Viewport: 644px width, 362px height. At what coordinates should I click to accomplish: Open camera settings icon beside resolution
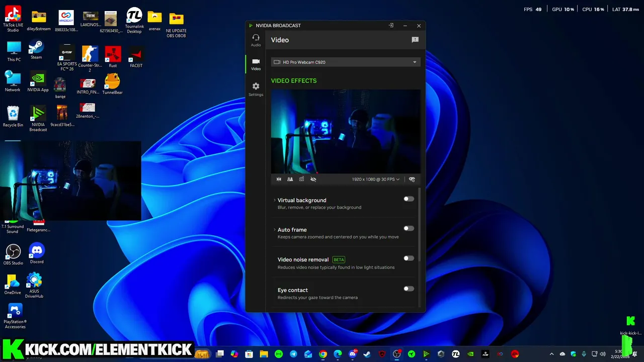coord(412,179)
